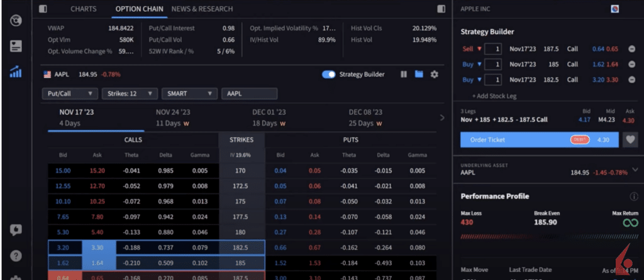Open the blue calendar view icon
The height and width of the screenshot is (280, 644).
pyautogui.click(x=418, y=74)
